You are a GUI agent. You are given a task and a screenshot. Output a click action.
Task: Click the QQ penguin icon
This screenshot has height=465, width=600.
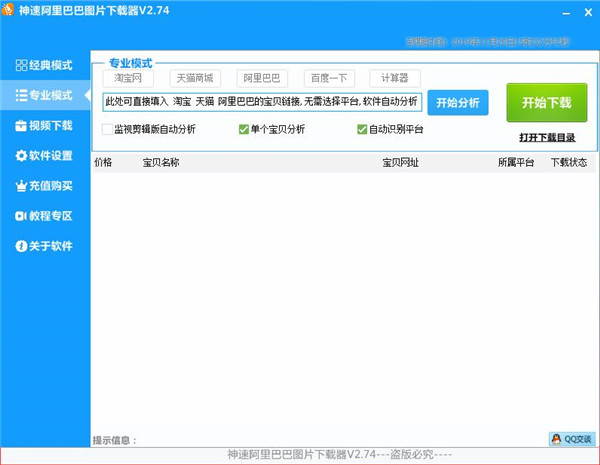click(x=557, y=439)
